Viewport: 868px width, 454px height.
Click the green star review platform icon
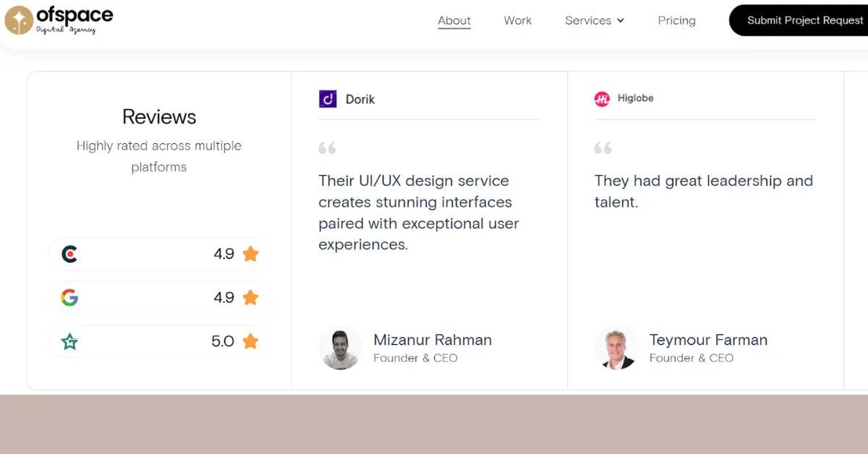(69, 341)
